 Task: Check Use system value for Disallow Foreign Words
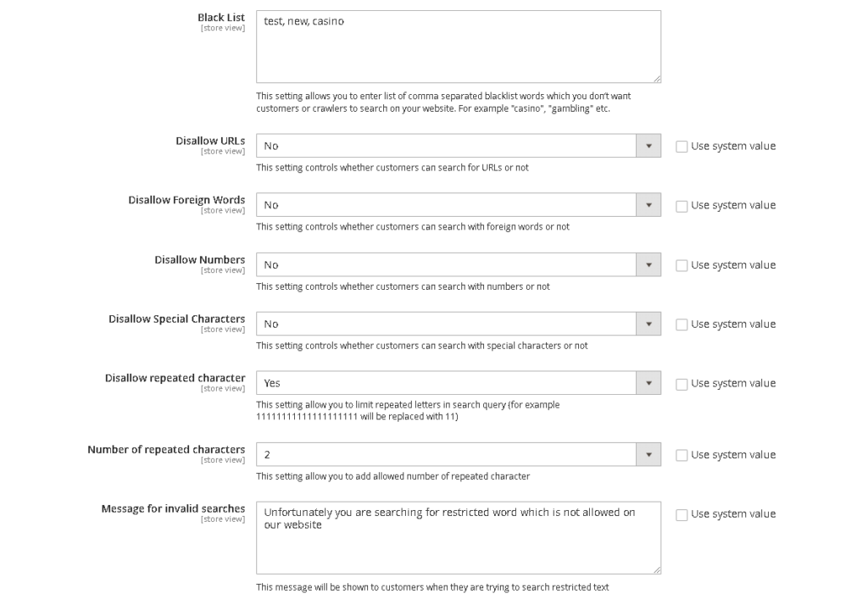pyautogui.click(x=682, y=206)
